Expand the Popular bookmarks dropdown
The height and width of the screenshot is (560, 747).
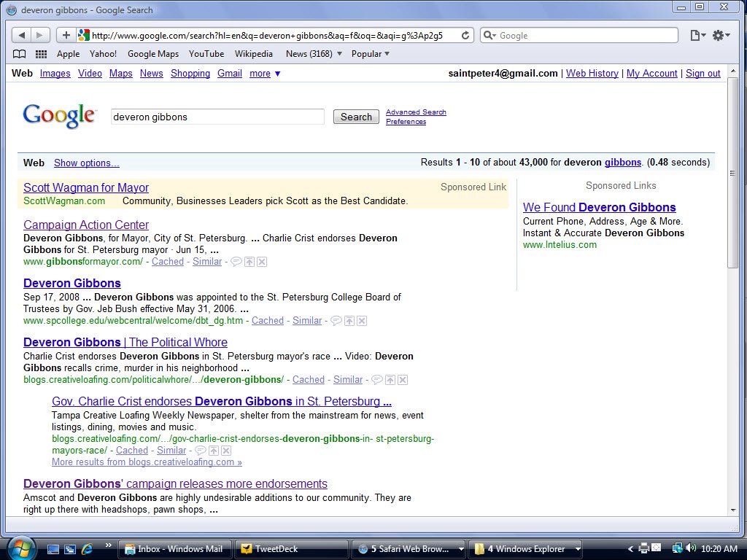tap(387, 54)
